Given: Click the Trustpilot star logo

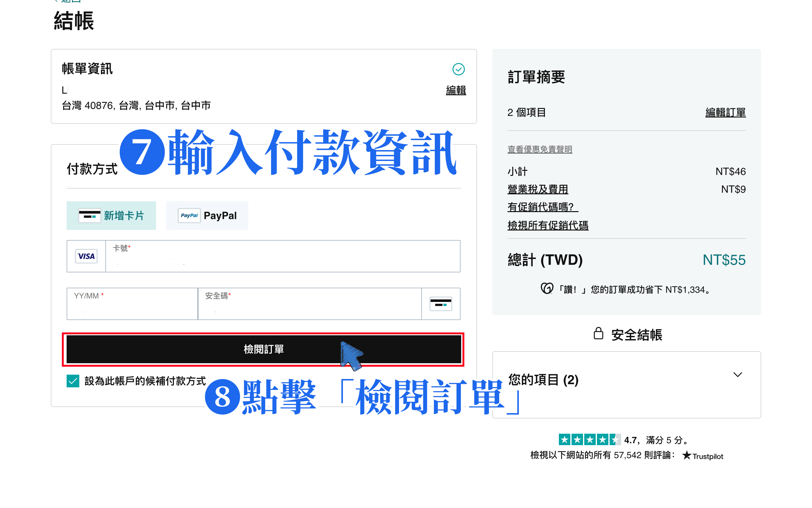Looking at the screenshot, I should tap(686, 455).
